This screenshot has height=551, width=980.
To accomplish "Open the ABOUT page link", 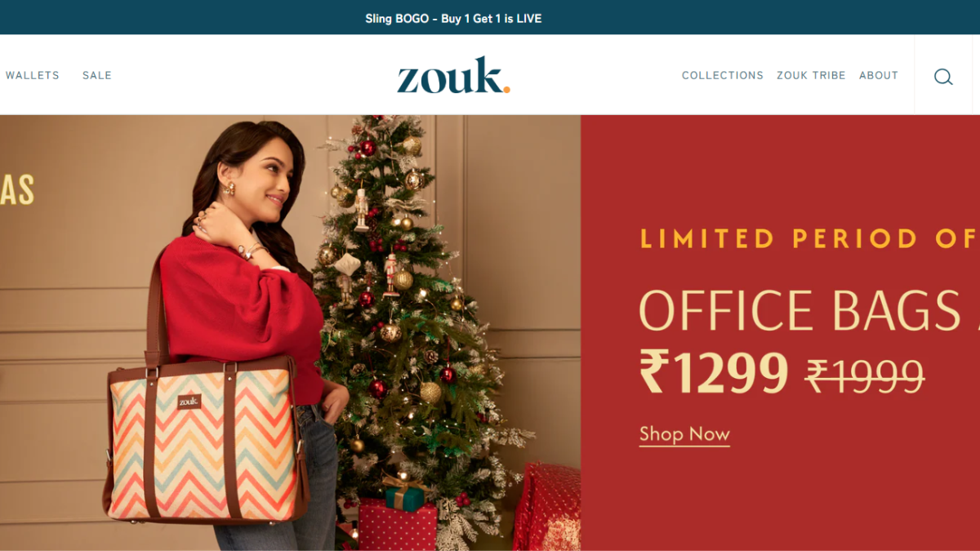I will pyautogui.click(x=879, y=75).
